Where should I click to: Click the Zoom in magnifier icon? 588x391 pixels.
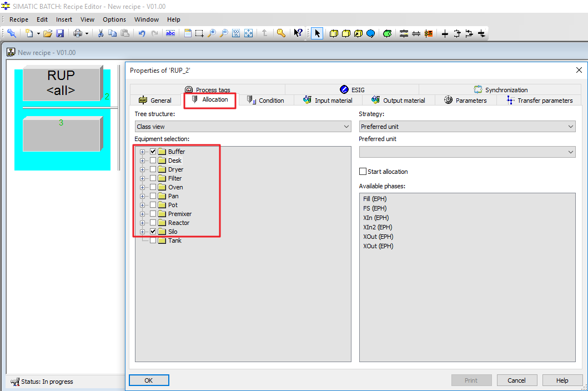[212, 33]
